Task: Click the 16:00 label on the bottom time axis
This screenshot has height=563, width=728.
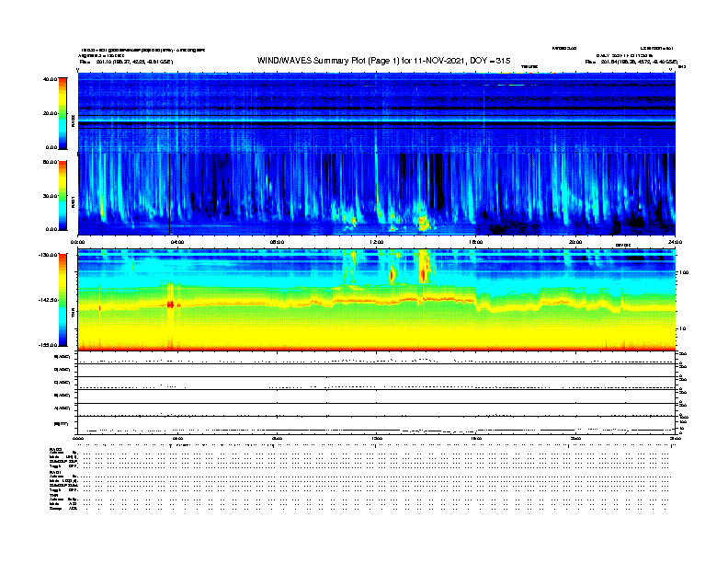Action: click(x=476, y=439)
